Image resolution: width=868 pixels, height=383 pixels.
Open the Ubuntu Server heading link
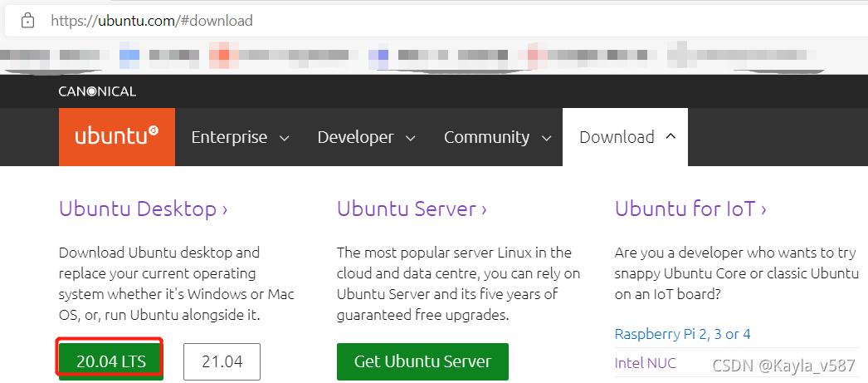click(x=412, y=209)
